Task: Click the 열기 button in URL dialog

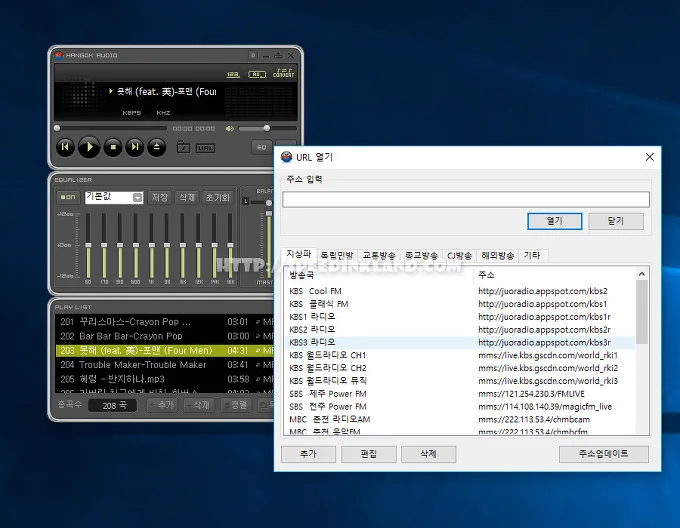Action: coord(554,221)
